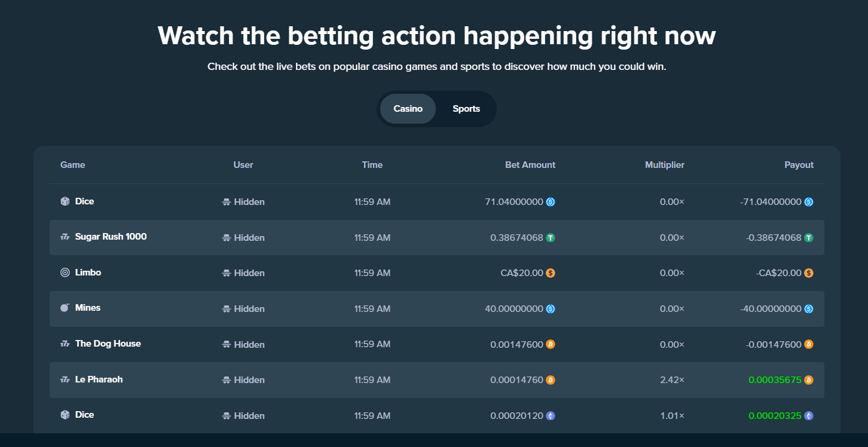Click the USDC coin icon beside 71.04000000 bet
Image resolution: width=868 pixels, height=447 pixels.
[551, 202]
